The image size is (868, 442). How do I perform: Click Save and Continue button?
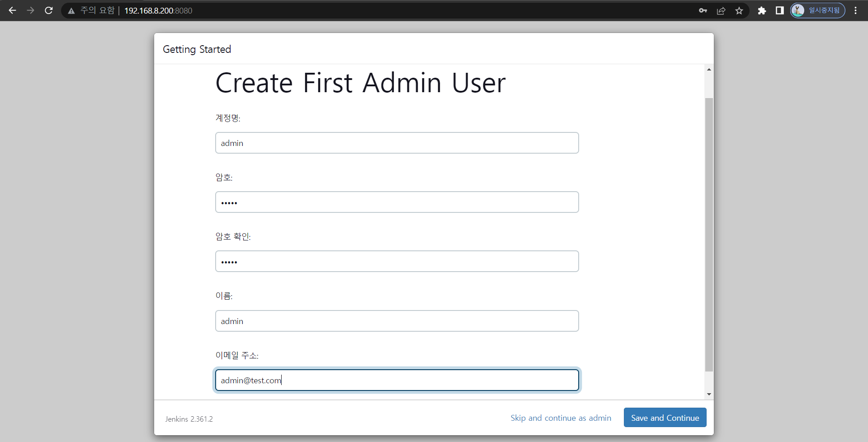pyautogui.click(x=665, y=418)
